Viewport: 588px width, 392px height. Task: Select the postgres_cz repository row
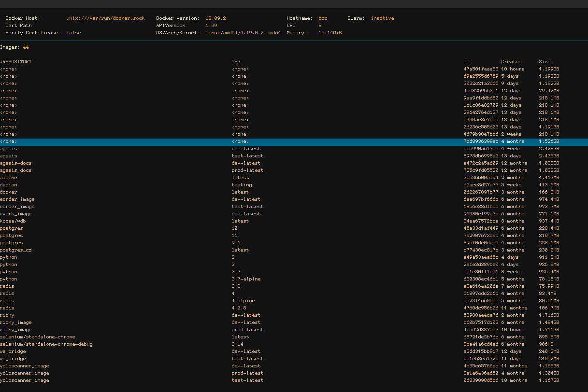pos(294,250)
